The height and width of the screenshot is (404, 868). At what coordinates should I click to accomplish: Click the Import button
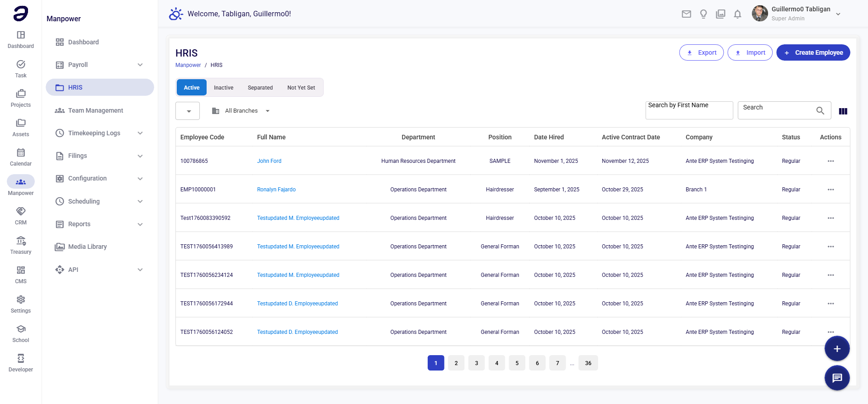tap(750, 52)
